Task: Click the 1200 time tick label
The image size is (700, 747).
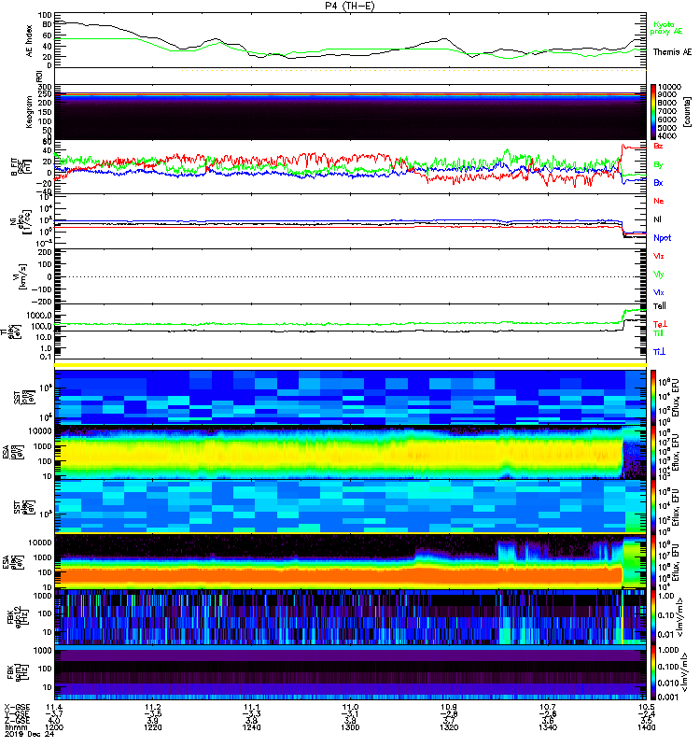Action: click(54, 727)
